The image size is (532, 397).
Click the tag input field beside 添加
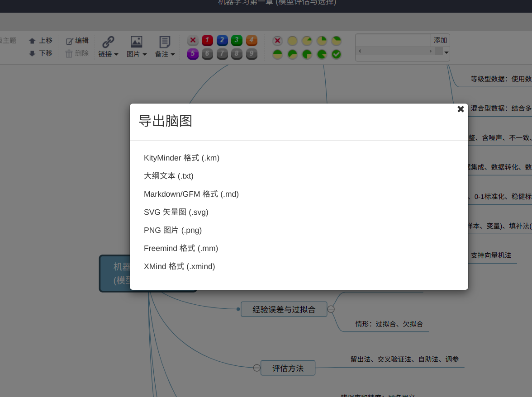[393, 40]
